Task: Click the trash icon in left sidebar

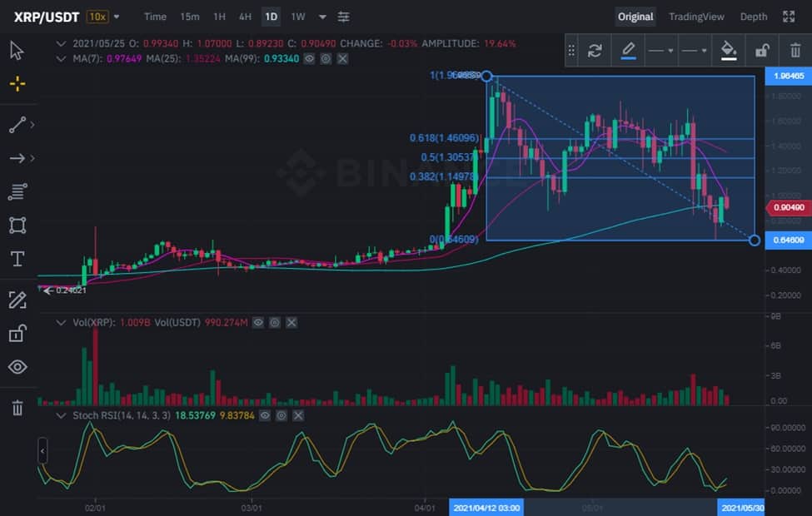Action: pyautogui.click(x=17, y=408)
